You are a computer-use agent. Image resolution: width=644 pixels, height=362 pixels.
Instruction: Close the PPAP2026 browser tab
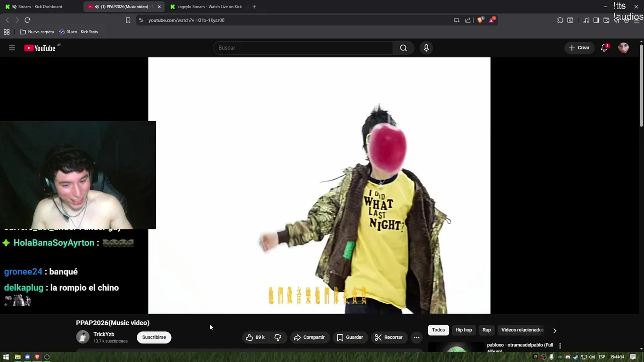[159, 7]
